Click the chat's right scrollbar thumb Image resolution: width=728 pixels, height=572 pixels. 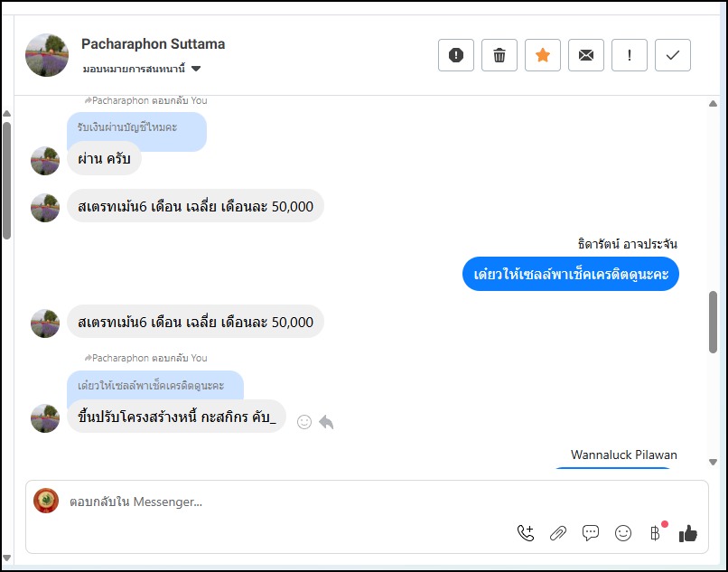click(x=713, y=322)
